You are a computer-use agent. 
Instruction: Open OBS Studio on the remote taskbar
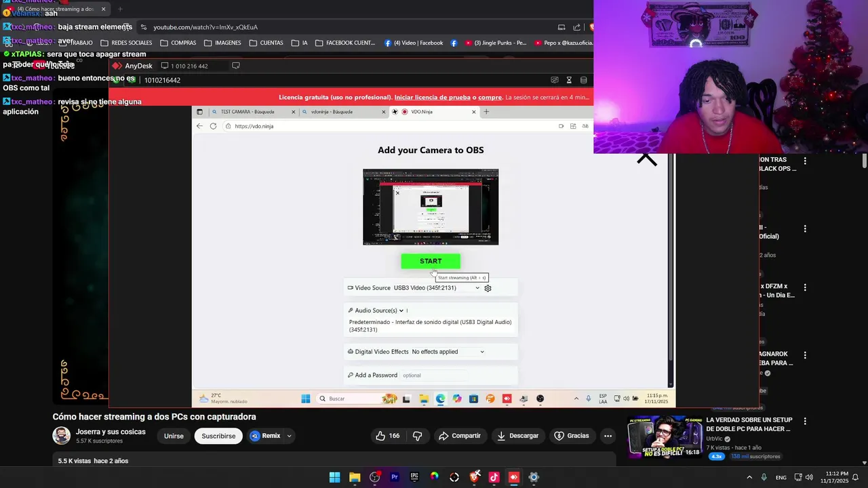(540, 399)
